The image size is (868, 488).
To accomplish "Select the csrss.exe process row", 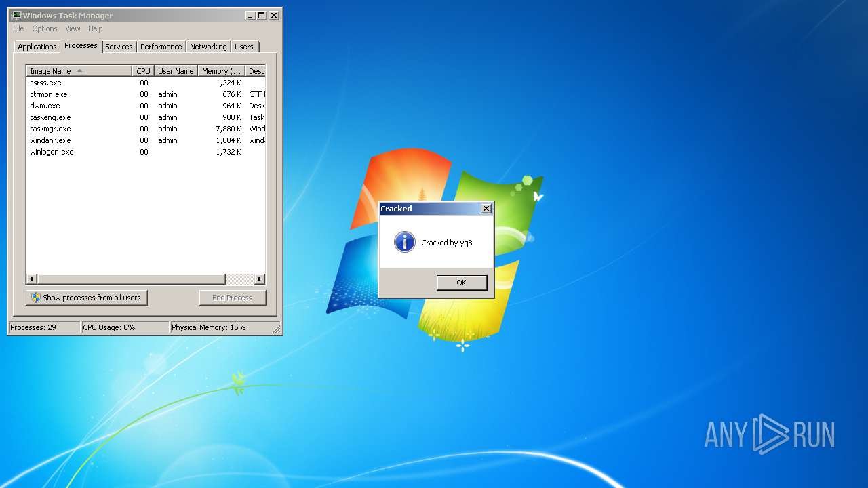I will (146, 83).
